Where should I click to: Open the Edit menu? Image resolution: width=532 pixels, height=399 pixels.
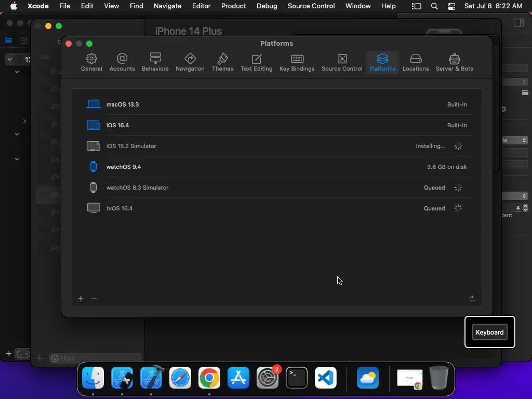click(x=87, y=6)
